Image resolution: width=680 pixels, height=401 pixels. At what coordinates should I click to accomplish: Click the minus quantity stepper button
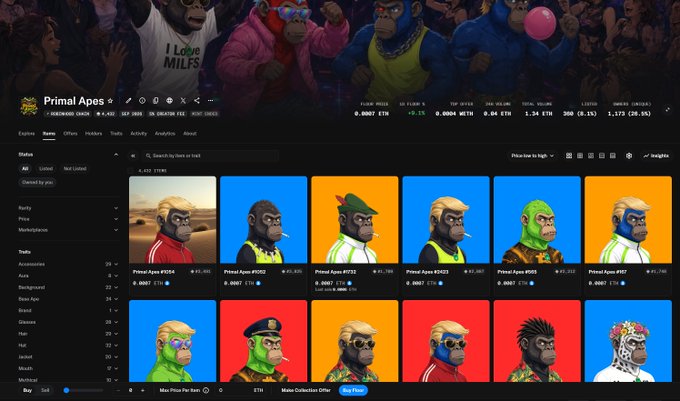(x=118, y=390)
